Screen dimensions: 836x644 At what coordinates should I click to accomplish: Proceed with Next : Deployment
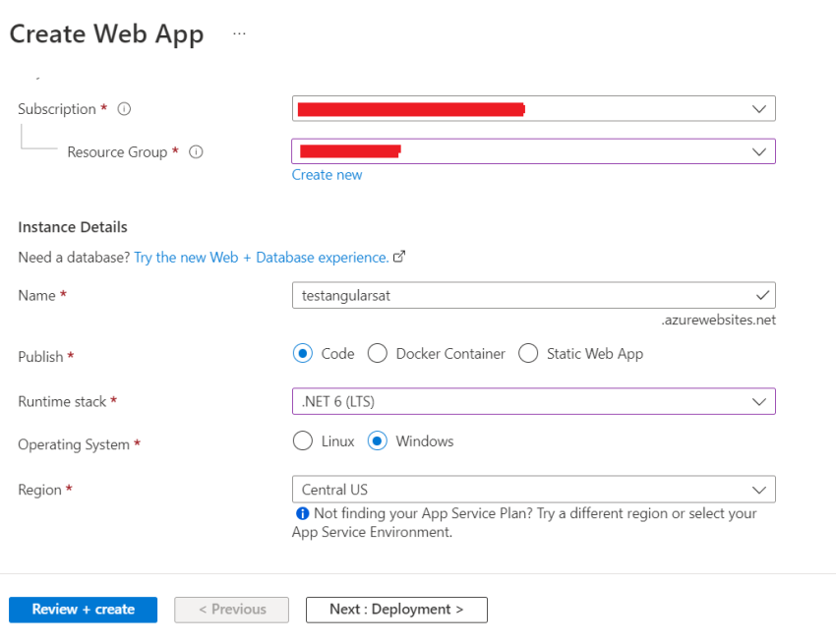coord(396,610)
